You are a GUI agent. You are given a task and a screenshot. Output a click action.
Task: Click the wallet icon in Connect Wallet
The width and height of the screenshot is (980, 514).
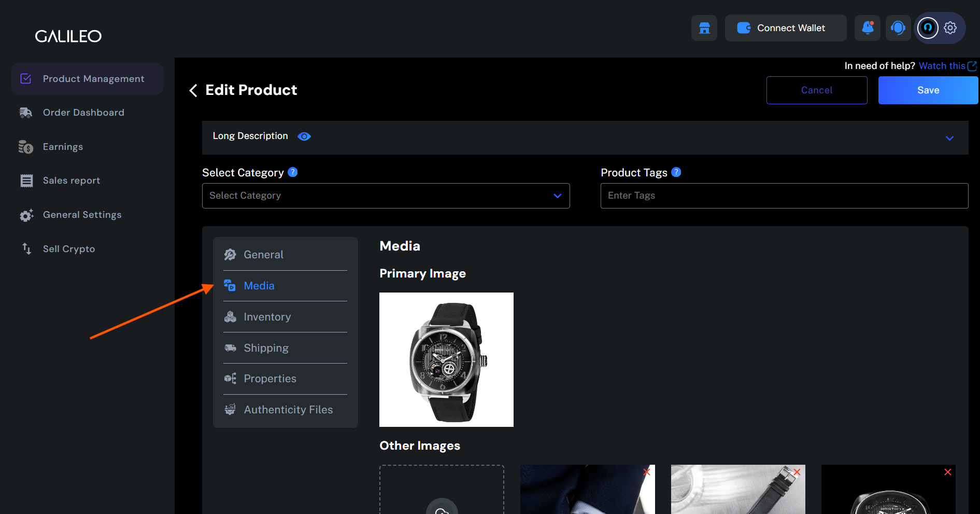point(744,28)
